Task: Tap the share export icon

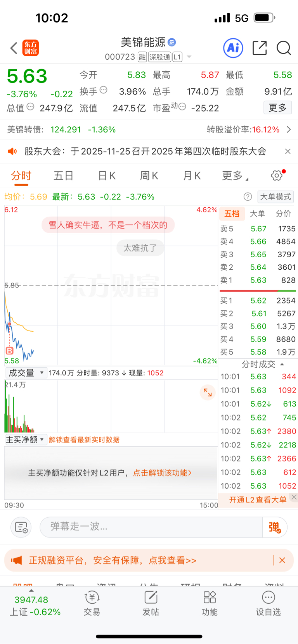Action: (x=260, y=48)
